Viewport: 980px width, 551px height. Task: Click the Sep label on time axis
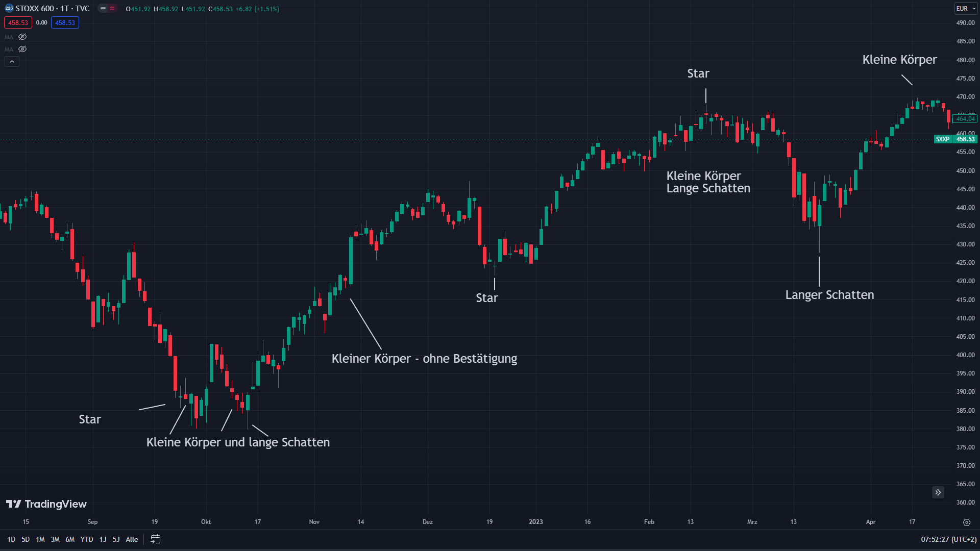92,522
